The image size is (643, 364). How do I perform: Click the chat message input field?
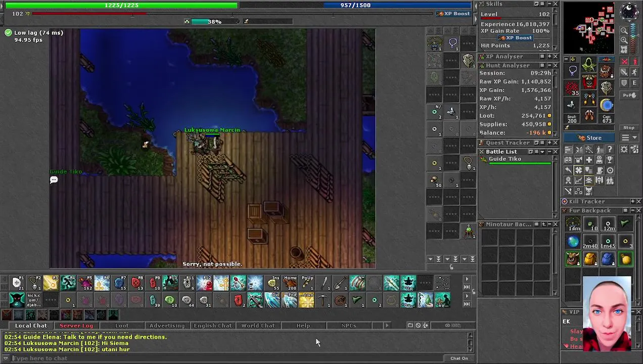click(227, 358)
